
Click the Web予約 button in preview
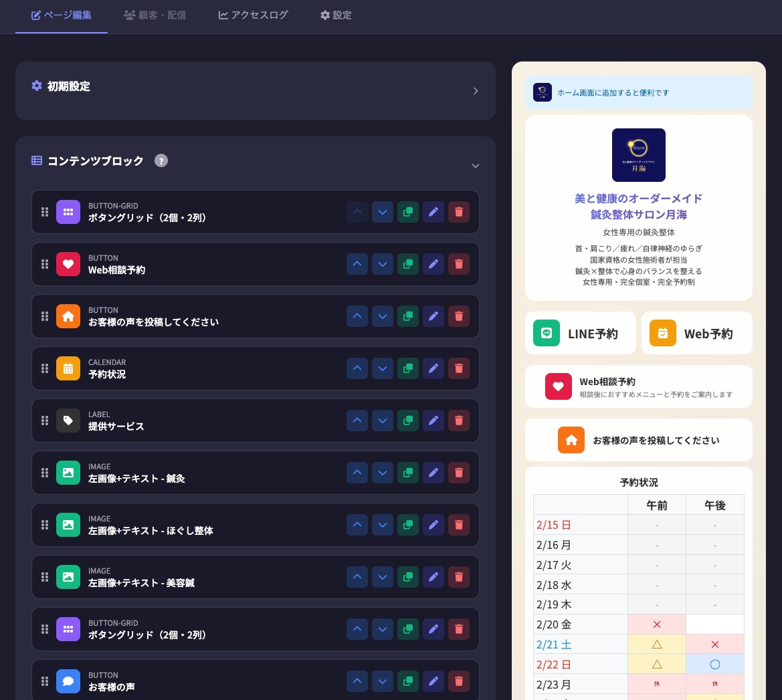[697, 333]
